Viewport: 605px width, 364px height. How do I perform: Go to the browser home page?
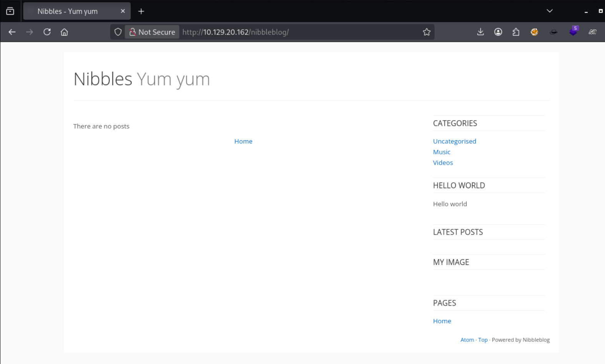[64, 32]
